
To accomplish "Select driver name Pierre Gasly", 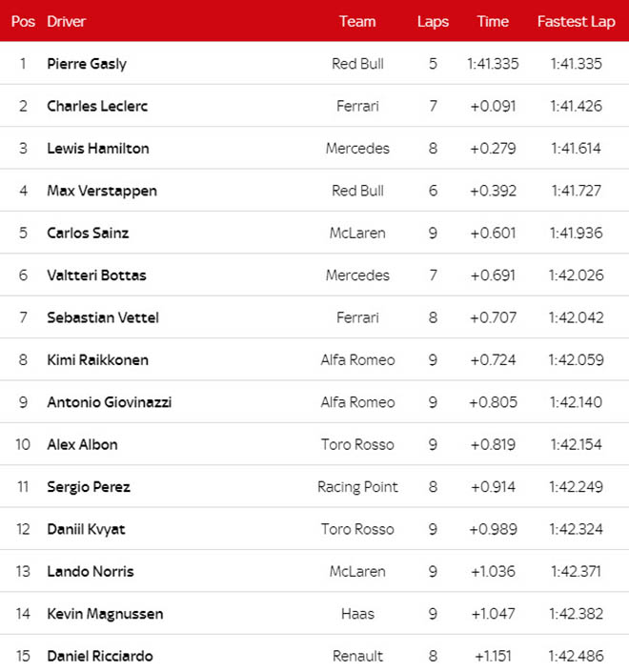I will coord(87,64).
